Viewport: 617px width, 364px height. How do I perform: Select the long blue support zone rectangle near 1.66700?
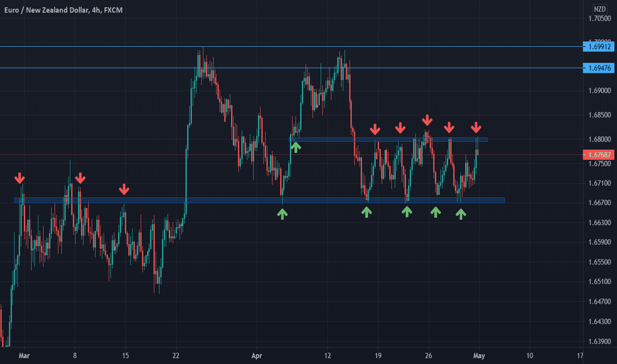(x=260, y=201)
